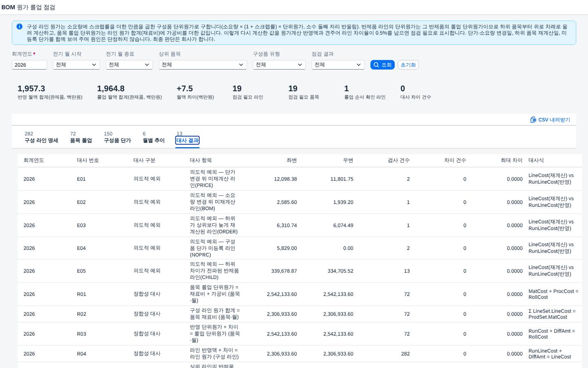Screen dimensions: 588x368
Task: Click the 12,098.38 value in row E01
Action: 285,179
